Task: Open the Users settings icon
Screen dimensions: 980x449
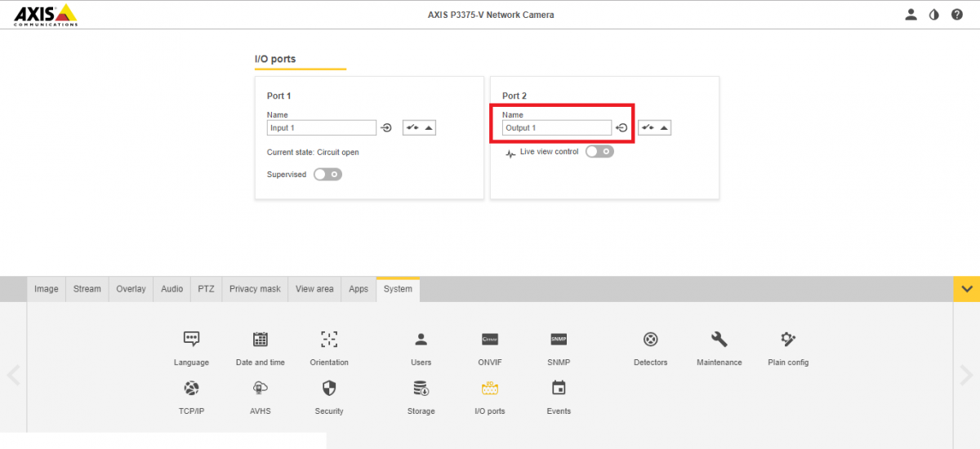Action: click(x=421, y=339)
